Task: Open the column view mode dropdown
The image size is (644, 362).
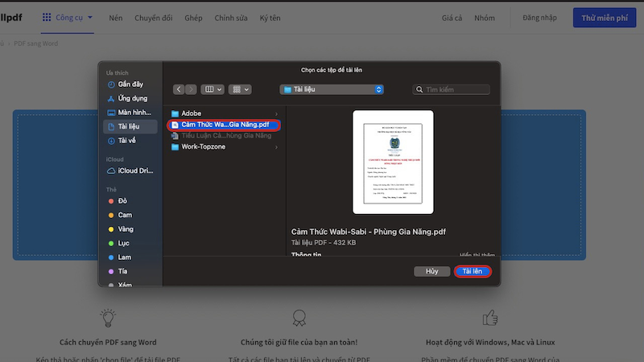Action: tap(213, 89)
